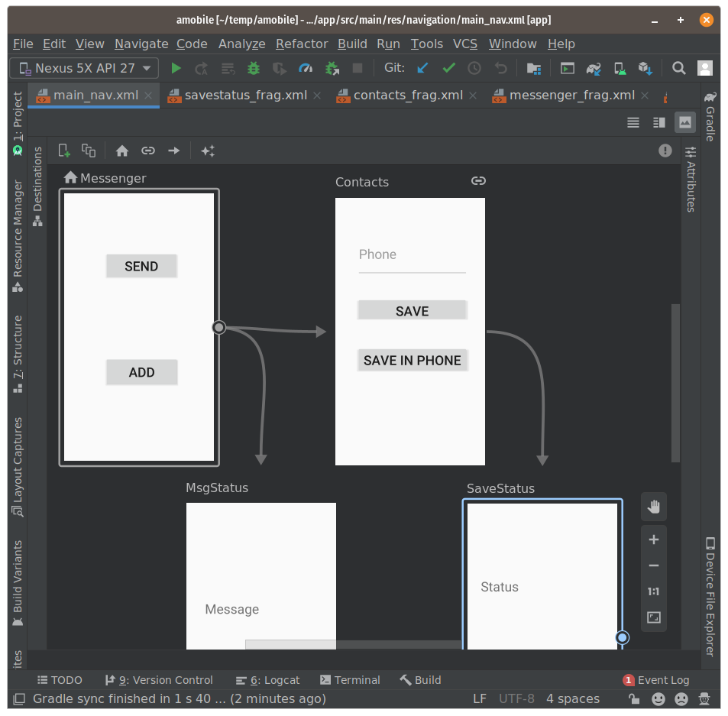This screenshot has width=728, height=716.
Task: Click the New Destination icon
Action: 64,151
